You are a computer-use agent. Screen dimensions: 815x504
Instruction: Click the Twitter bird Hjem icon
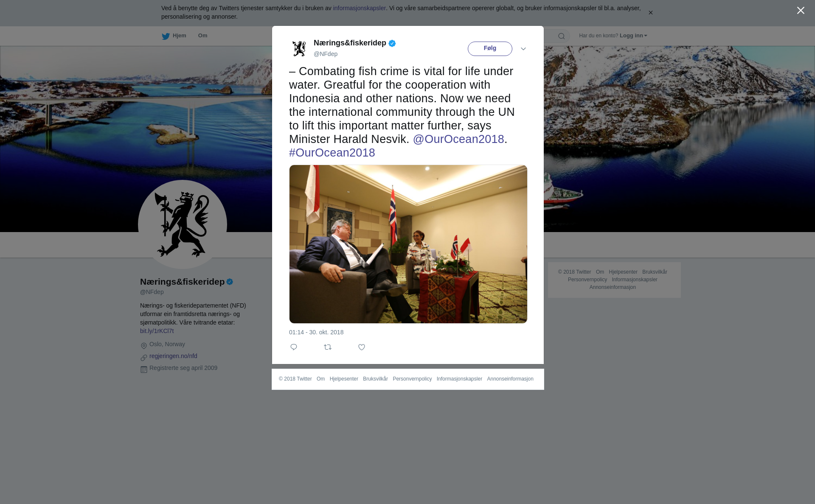click(x=166, y=36)
